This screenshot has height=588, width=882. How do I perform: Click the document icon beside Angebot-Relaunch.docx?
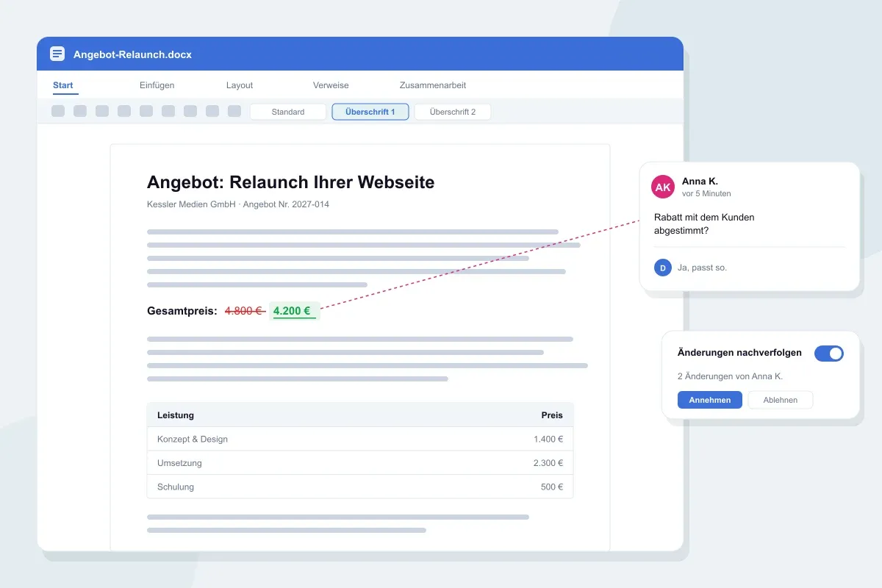pyautogui.click(x=57, y=54)
